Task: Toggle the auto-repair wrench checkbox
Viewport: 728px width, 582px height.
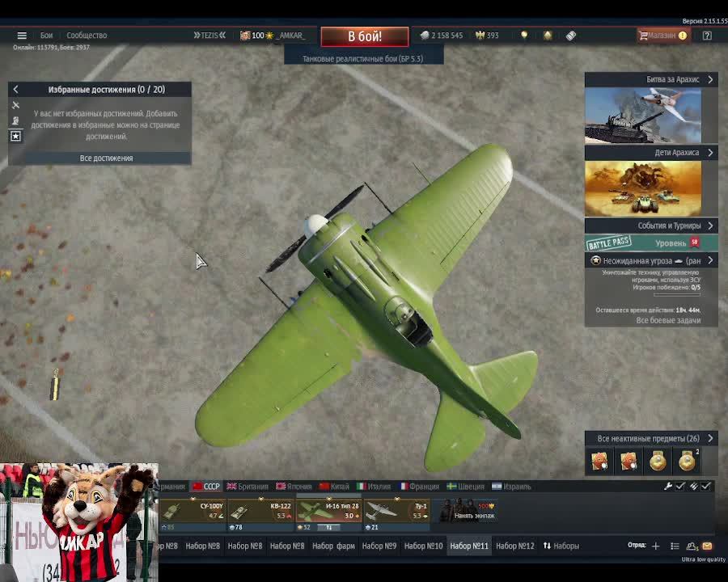Action: click(x=680, y=486)
